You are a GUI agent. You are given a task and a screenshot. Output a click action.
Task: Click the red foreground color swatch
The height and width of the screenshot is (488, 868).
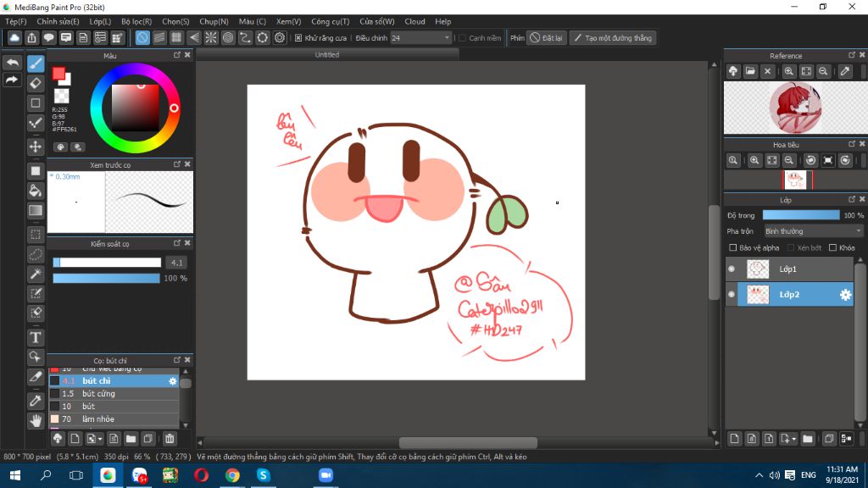pos(58,74)
